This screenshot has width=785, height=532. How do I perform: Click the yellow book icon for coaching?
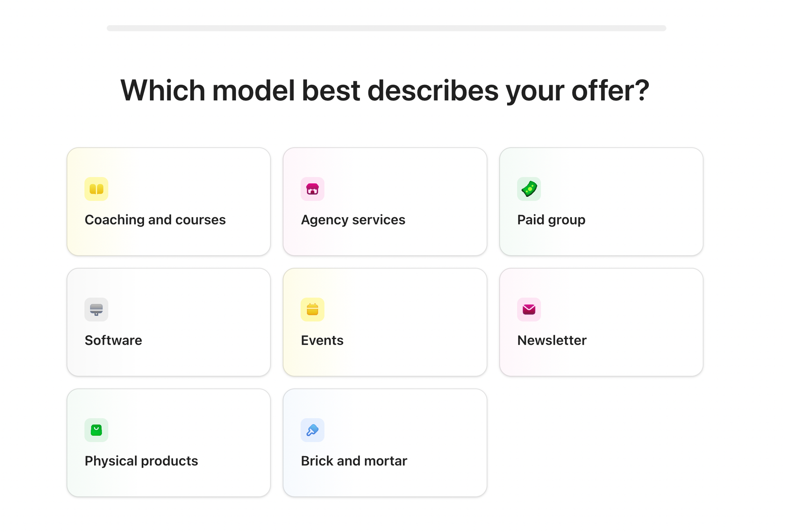(96, 189)
